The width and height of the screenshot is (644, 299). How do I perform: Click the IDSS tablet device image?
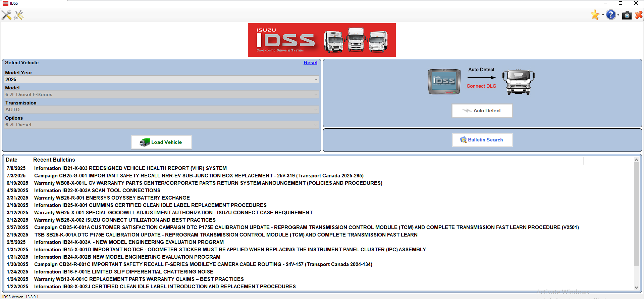[444, 82]
